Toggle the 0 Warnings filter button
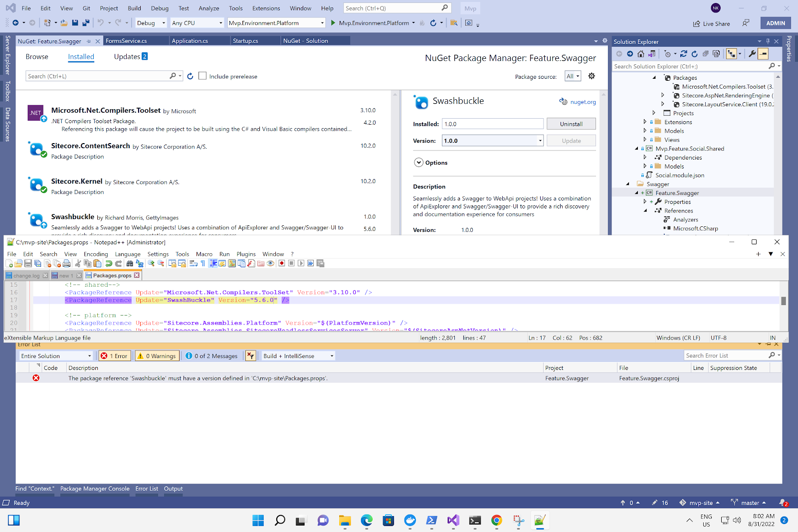This screenshot has width=798, height=532. (157, 355)
